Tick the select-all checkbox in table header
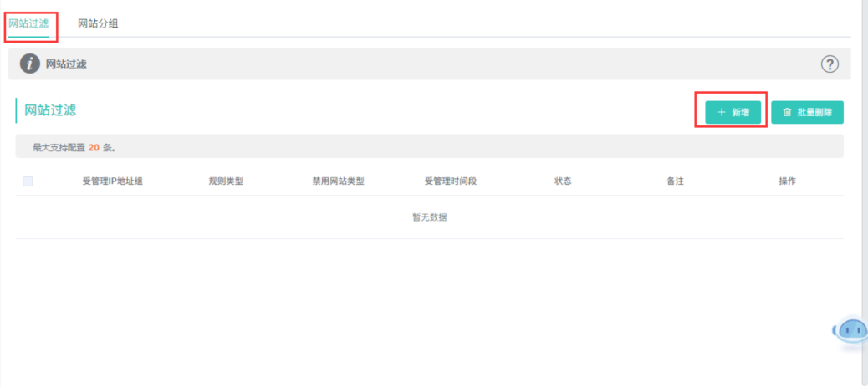Screen dimensions: 868x387 [28, 181]
